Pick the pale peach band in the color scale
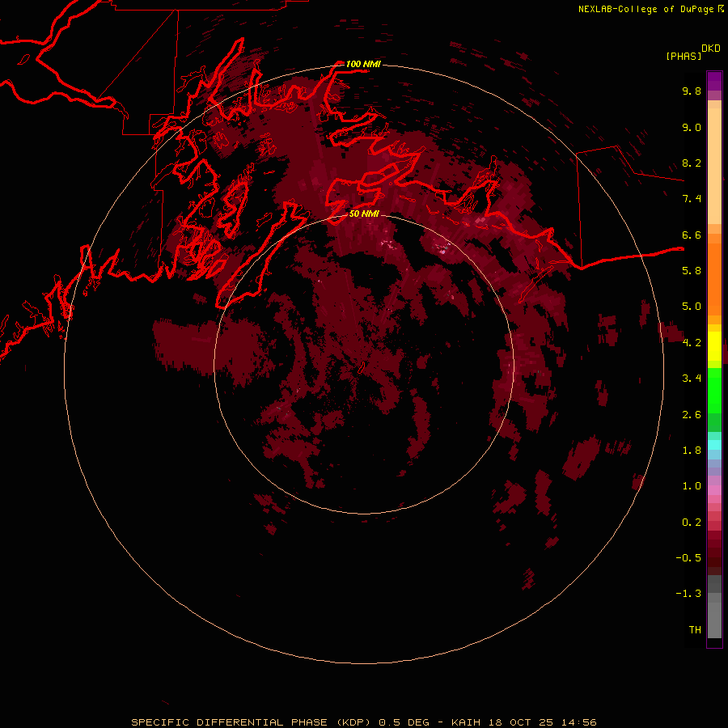Screen dimensions: 728x728 point(714,167)
